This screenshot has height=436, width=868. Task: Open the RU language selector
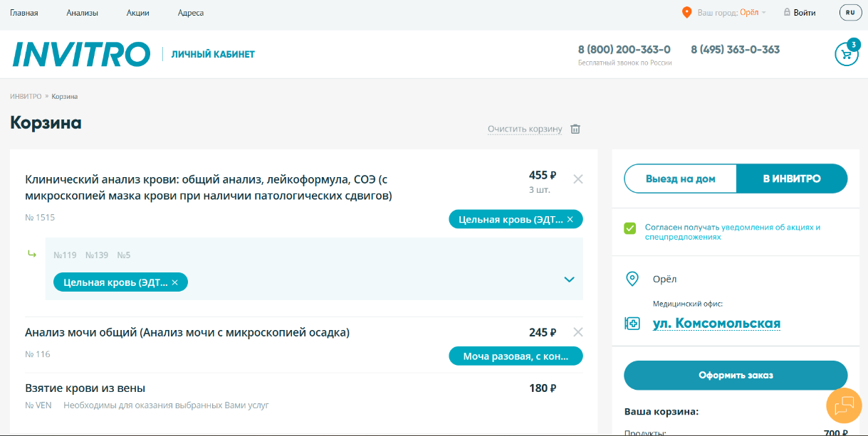coord(849,13)
